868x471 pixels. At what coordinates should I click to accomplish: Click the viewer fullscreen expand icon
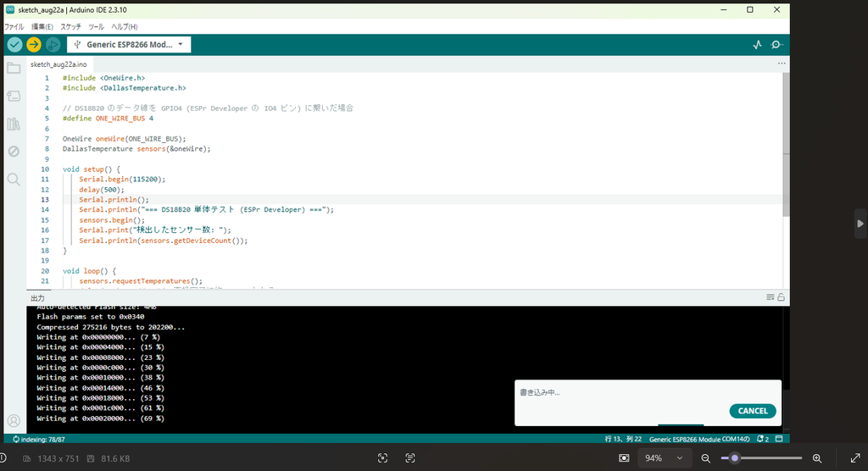tap(855, 458)
